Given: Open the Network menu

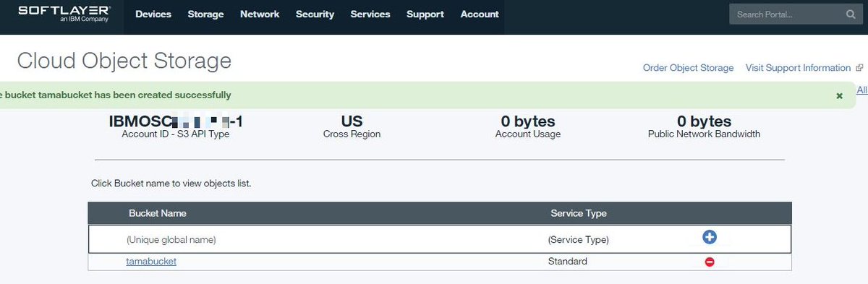Looking at the screenshot, I should [260, 14].
